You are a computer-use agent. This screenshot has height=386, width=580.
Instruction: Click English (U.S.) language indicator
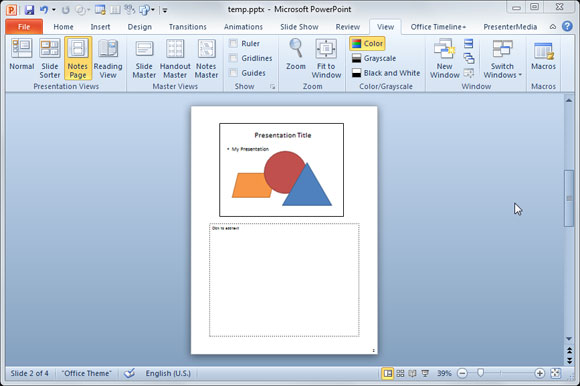(168, 373)
